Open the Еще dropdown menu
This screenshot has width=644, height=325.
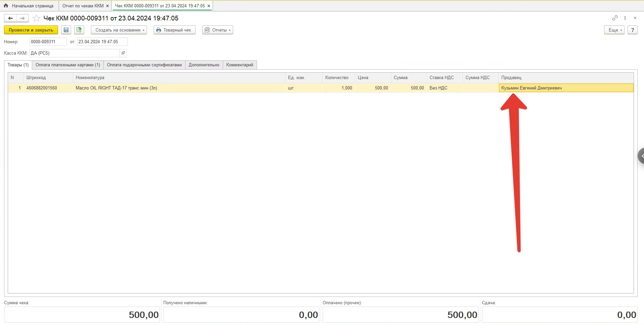[x=614, y=30]
